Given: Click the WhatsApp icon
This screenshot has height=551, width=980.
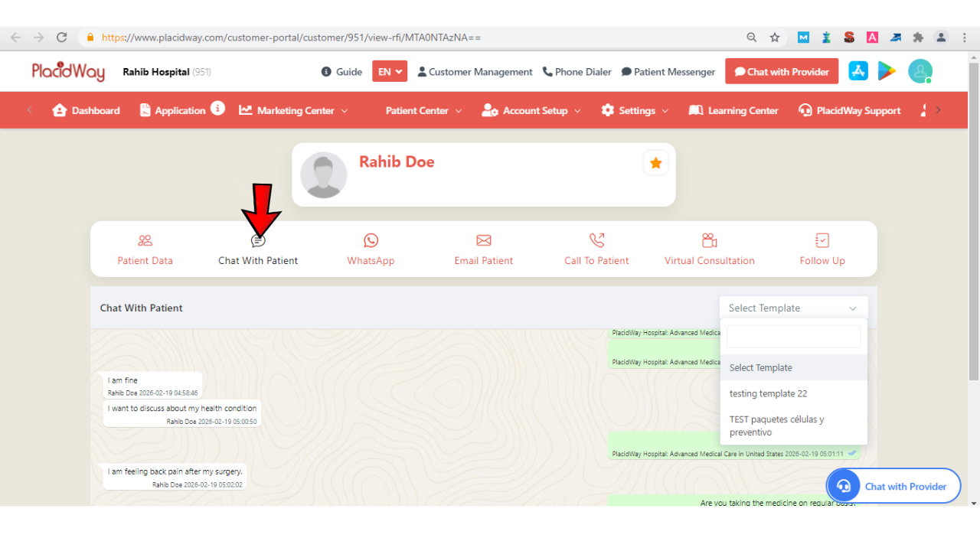Looking at the screenshot, I should pos(371,240).
